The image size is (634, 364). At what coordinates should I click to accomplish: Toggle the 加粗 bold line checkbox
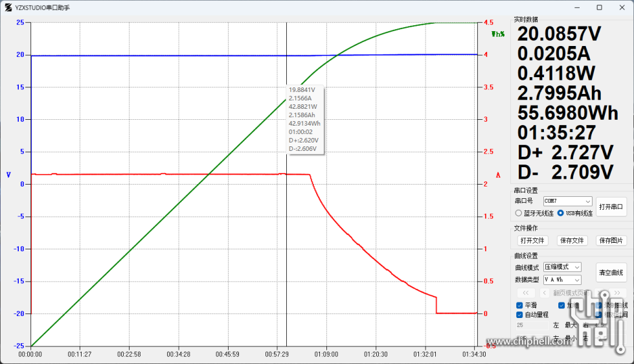562,306
